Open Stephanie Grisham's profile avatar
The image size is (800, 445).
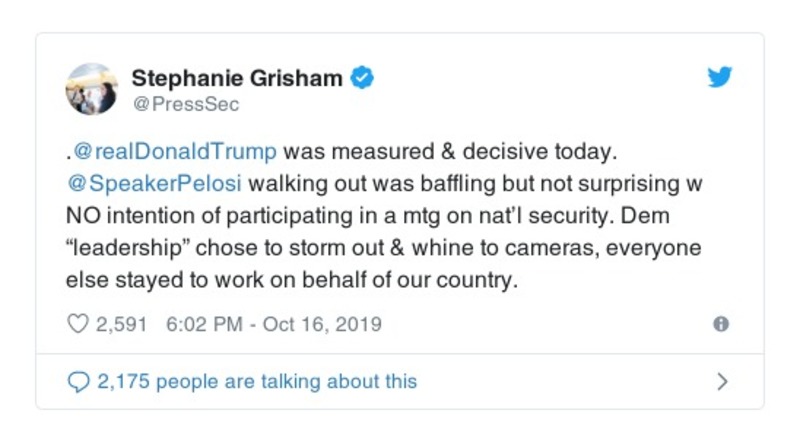click(x=92, y=89)
